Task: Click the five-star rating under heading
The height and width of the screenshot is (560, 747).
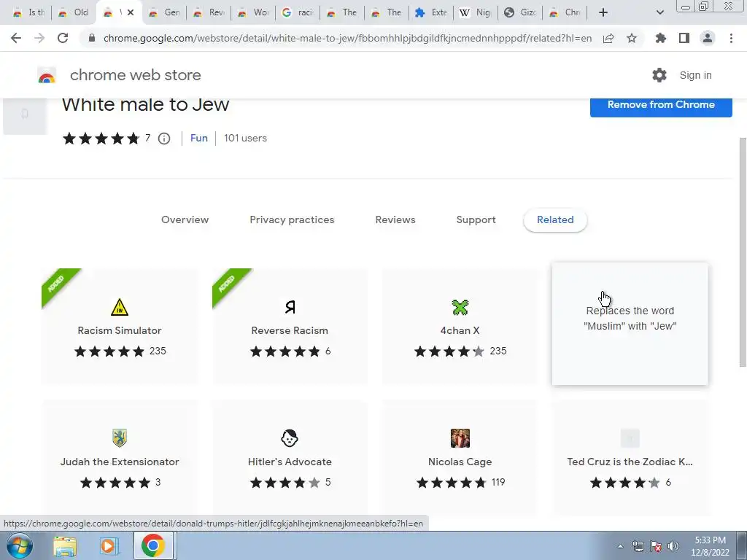Action: 101,139
